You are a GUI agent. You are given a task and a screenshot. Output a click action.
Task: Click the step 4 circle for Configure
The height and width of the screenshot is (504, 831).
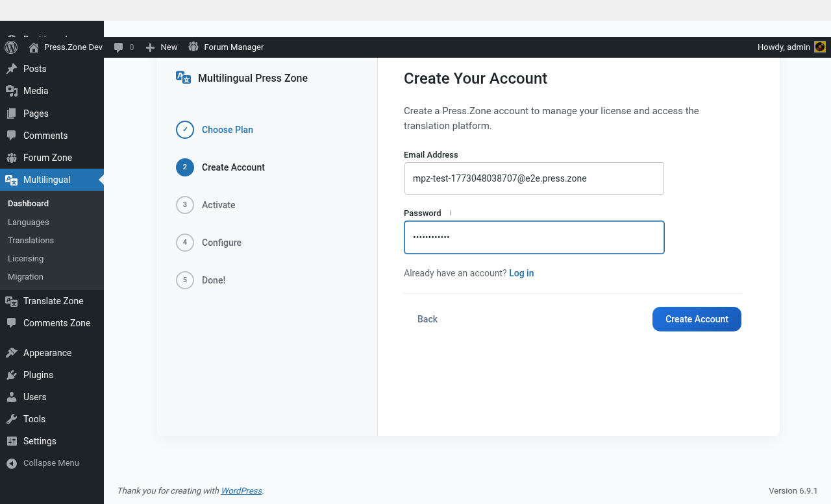pos(185,243)
